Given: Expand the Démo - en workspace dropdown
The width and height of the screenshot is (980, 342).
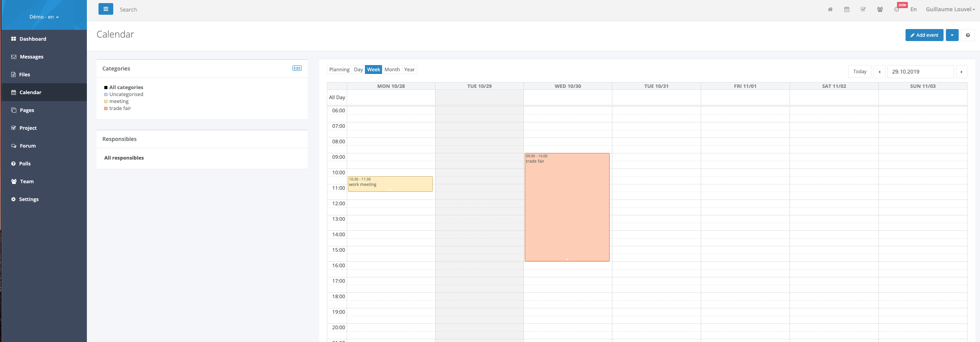Looking at the screenshot, I should [x=44, y=17].
